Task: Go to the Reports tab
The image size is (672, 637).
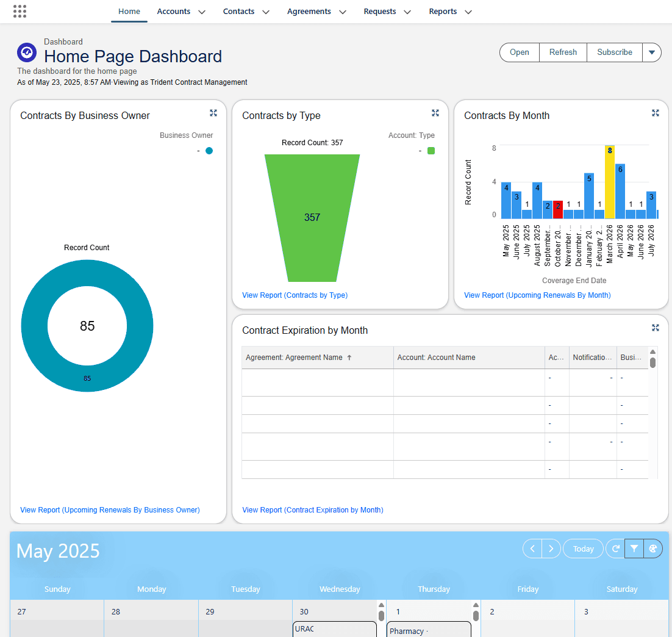Action: (443, 12)
